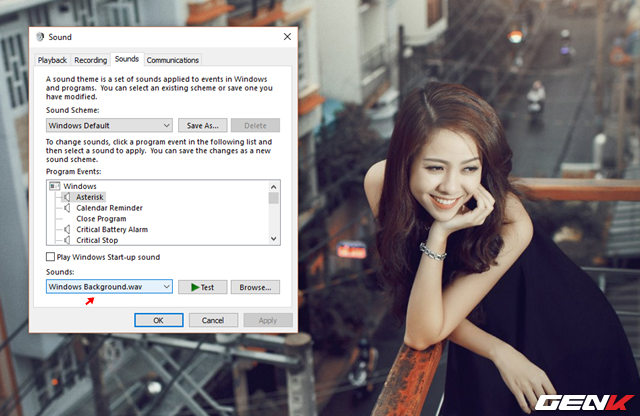
Task: Click the Sound dialog title bar icon
Action: [40, 37]
